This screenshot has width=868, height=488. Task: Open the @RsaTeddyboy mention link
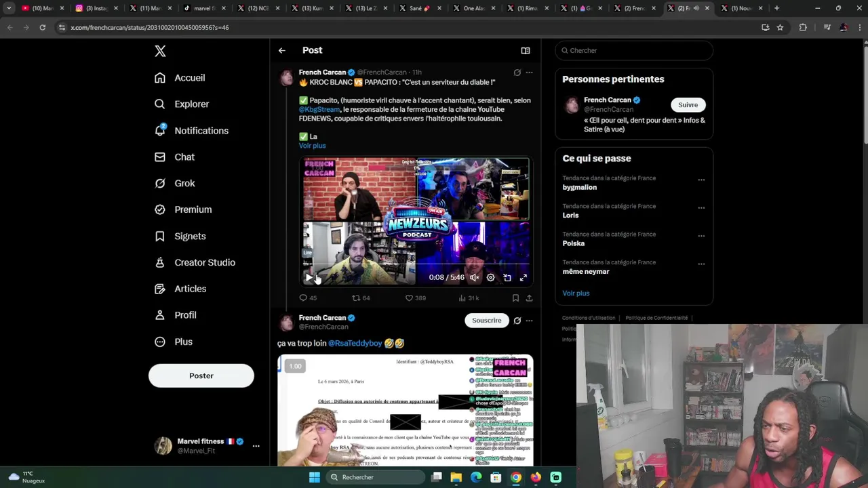355,344
